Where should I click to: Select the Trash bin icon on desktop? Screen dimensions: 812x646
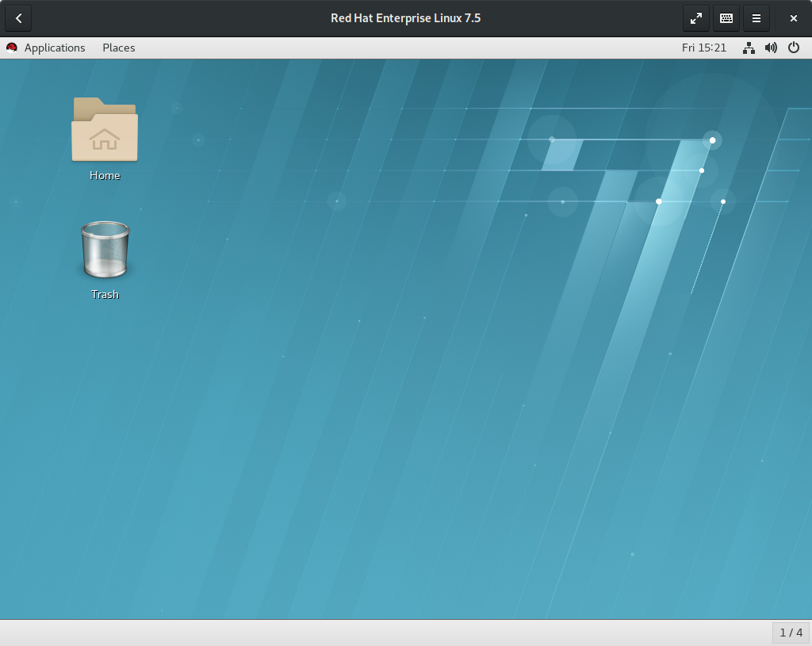(105, 250)
